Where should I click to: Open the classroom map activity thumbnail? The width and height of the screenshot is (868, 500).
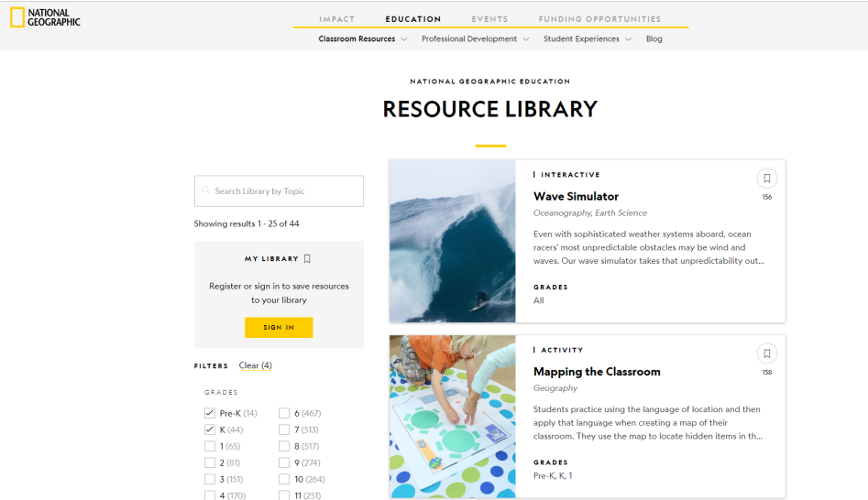(452, 417)
